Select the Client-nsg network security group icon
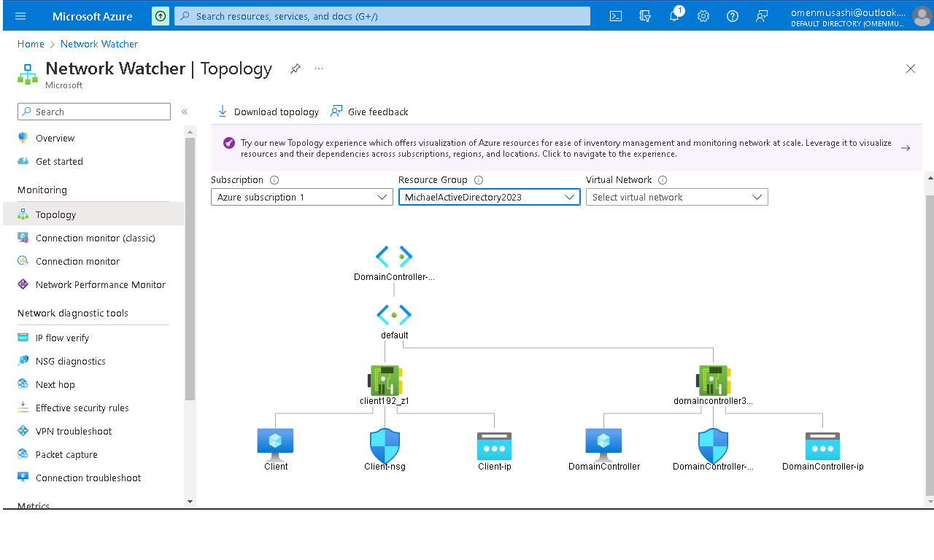The width and height of the screenshot is (934, 560). [x=385, y=445]
